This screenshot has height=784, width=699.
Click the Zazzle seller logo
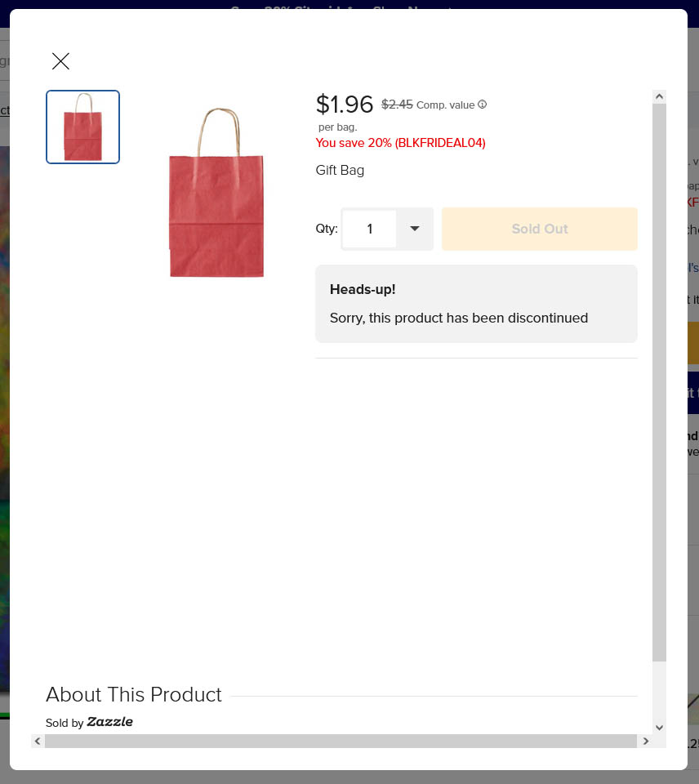[x=109, y=721]
